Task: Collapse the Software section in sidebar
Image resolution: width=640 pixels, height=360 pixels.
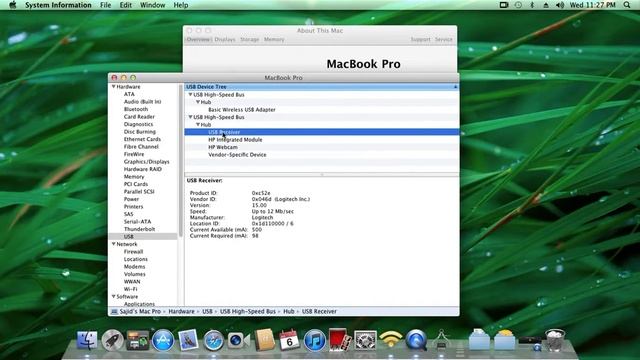Action: [x=113, y=296]
